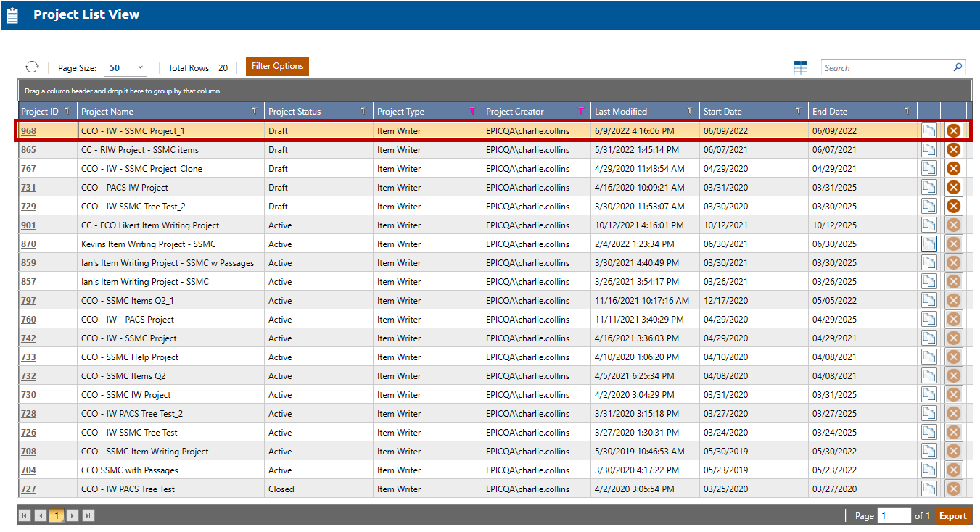Click the Filter Options button

click(277, 66)
